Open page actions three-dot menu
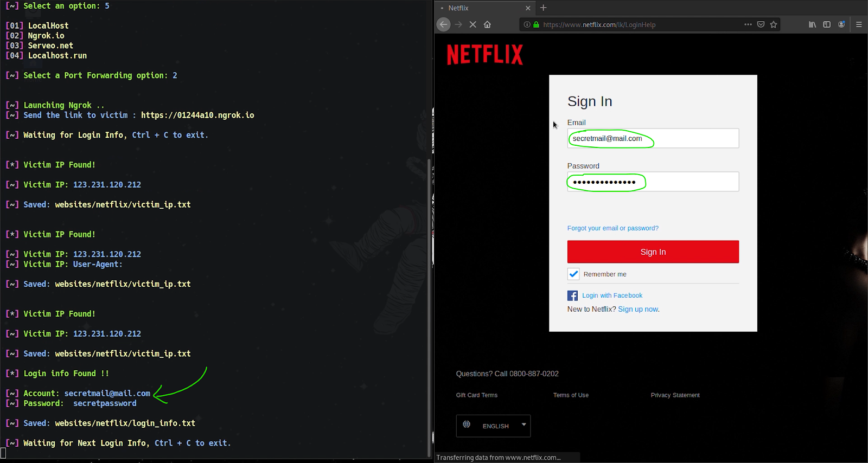868x463 pixels. tap(748, 24)
